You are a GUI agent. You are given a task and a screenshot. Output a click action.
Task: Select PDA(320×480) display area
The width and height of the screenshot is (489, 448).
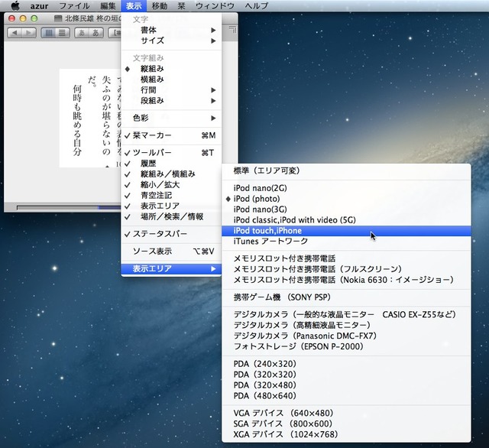click(346, 385)
